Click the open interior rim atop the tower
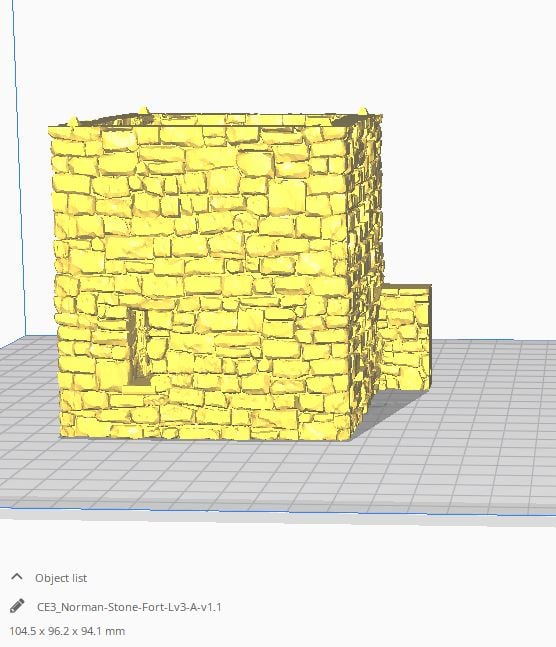The width and height of the screenshot is (556, 647). [x=215, y=120]
